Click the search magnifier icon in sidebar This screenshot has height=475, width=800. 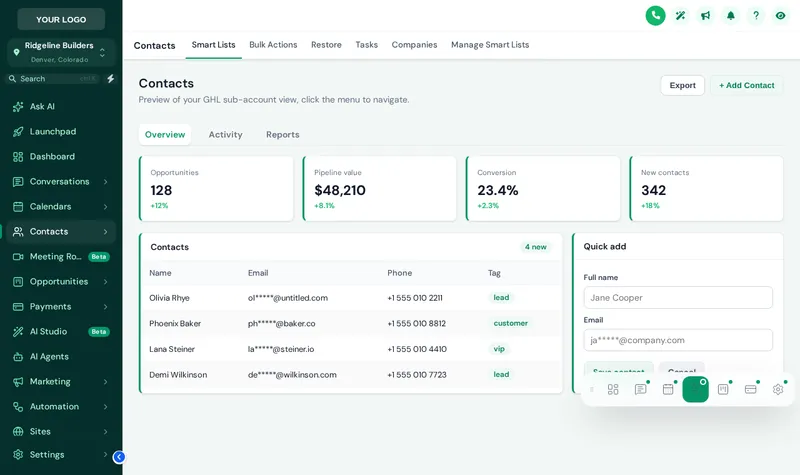12,79
